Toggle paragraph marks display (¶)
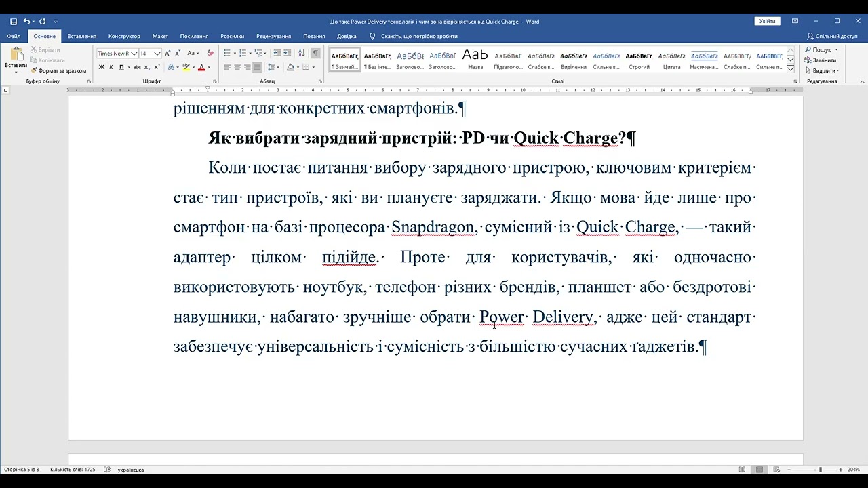Image resolution: width=868 pixels, height=488 pixels. coord(315,53)
